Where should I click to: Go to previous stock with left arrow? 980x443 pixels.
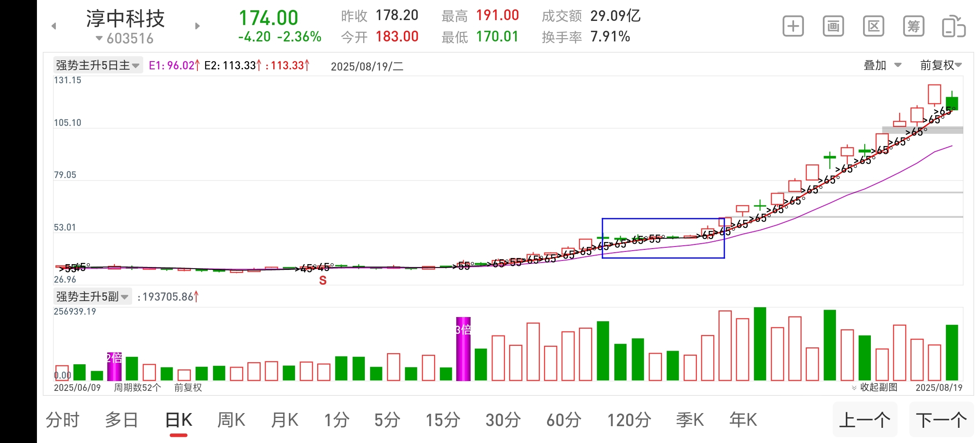tap(54, 26)
